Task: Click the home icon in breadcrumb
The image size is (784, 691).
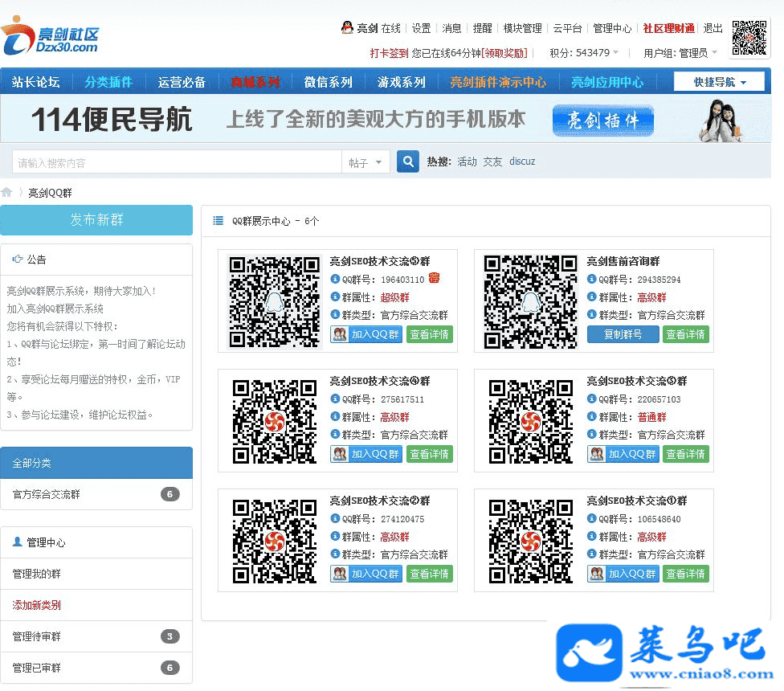Action: click(7, 193)
